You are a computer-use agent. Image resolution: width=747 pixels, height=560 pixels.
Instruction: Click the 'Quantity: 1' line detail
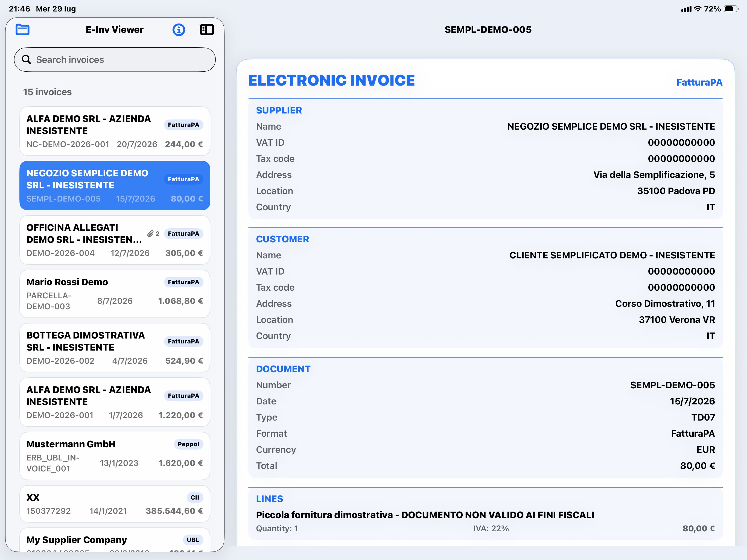pyautogui.click(x=277, y=528)
